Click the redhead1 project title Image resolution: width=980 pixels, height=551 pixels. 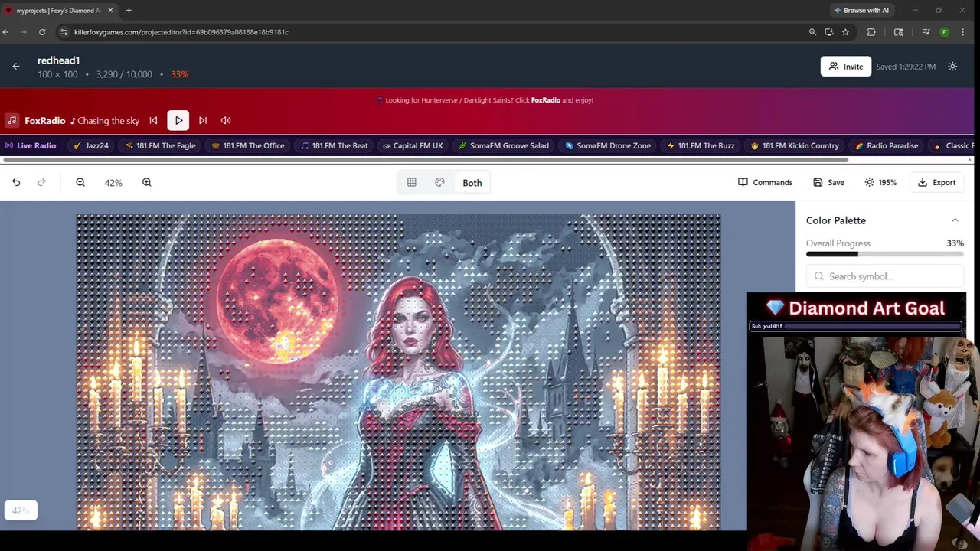pos(59,60)
